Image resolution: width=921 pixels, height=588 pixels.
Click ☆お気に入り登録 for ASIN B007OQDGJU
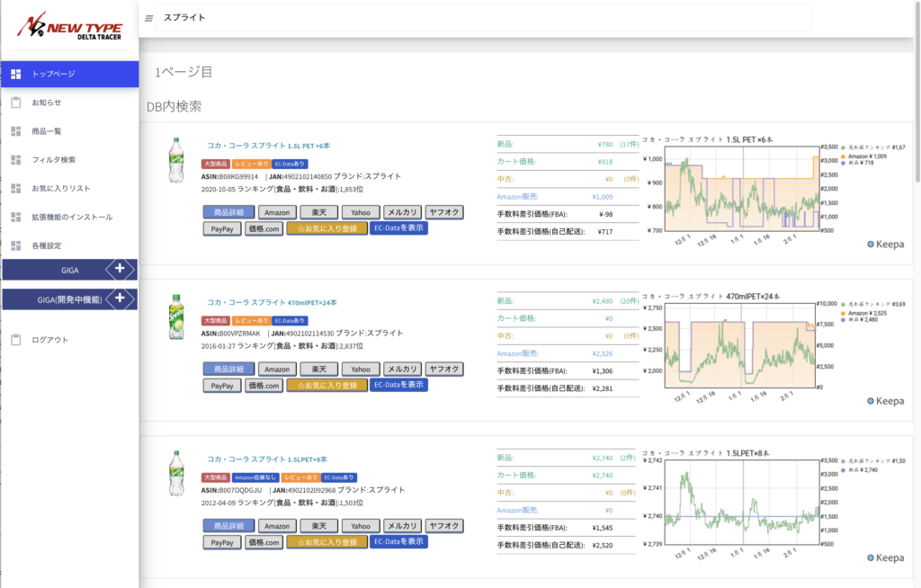[327, 542]
